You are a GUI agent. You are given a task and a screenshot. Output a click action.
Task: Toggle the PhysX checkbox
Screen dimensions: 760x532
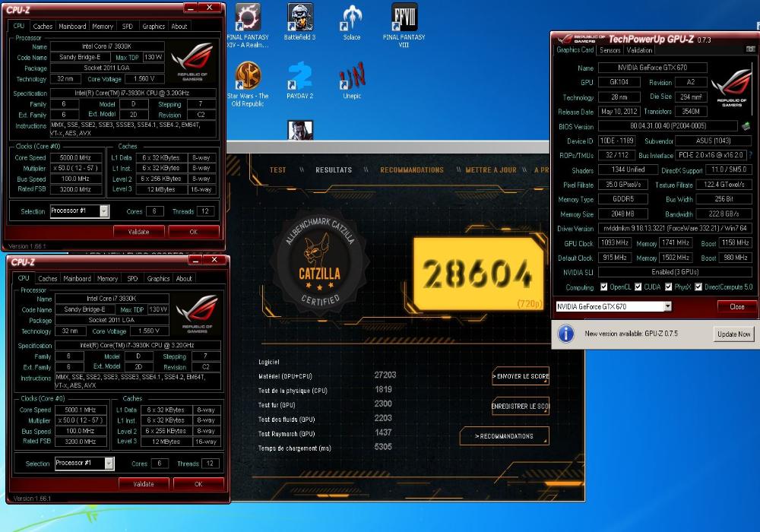(668, 287)
